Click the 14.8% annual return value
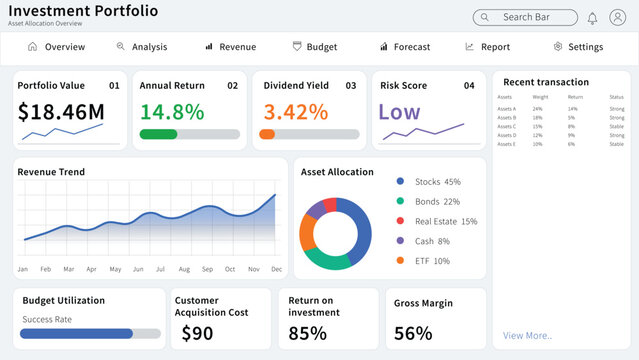This screenshot has width=639, height=360. click(172, 112)
